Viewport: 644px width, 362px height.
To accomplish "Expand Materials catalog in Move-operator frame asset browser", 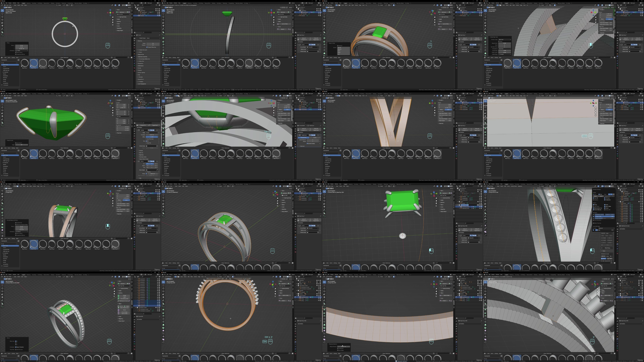I will pyautogui.click(x=3, y=72).
